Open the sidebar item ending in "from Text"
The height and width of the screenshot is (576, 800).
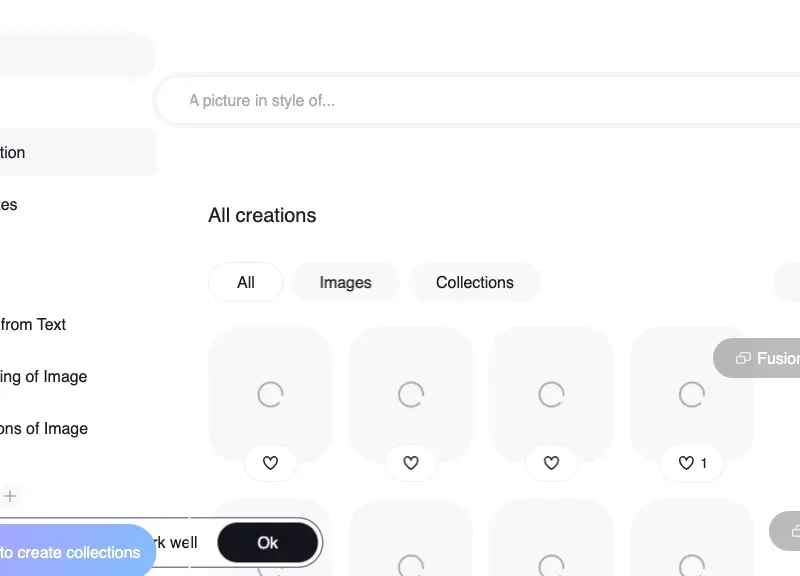pos(33,324)
